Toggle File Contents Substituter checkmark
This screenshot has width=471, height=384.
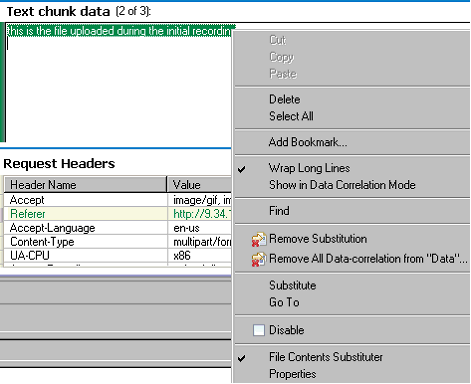click(242, 358)
